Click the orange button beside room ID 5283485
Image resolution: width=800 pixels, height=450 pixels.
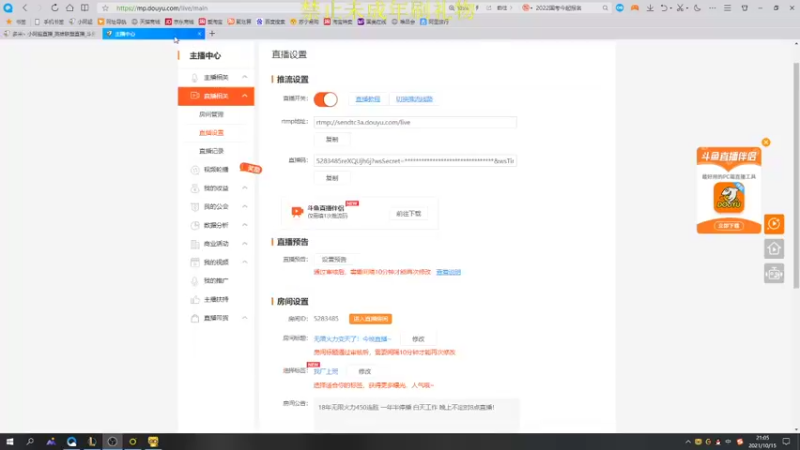point(370,319)
